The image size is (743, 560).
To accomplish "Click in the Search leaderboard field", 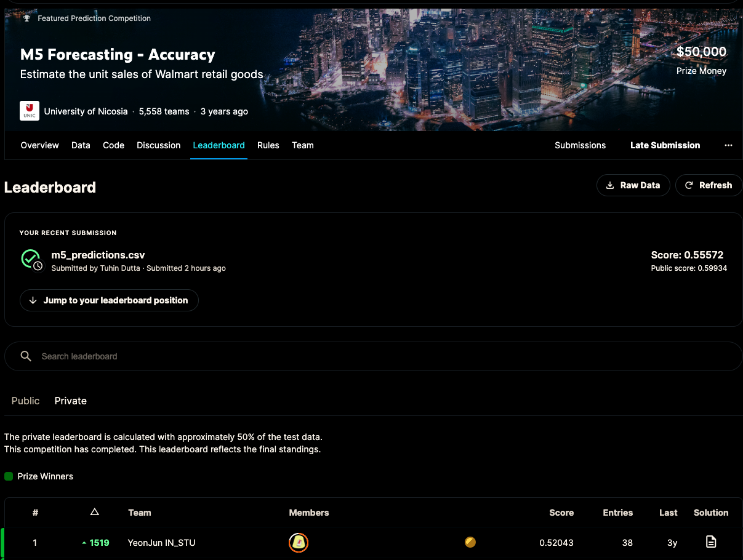I will pos(373,356).
